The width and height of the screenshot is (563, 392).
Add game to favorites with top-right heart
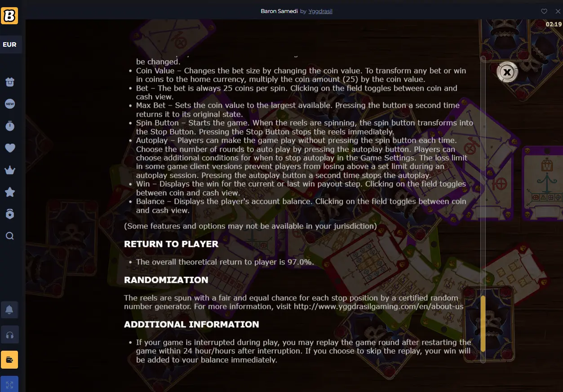tap(544, 11)
